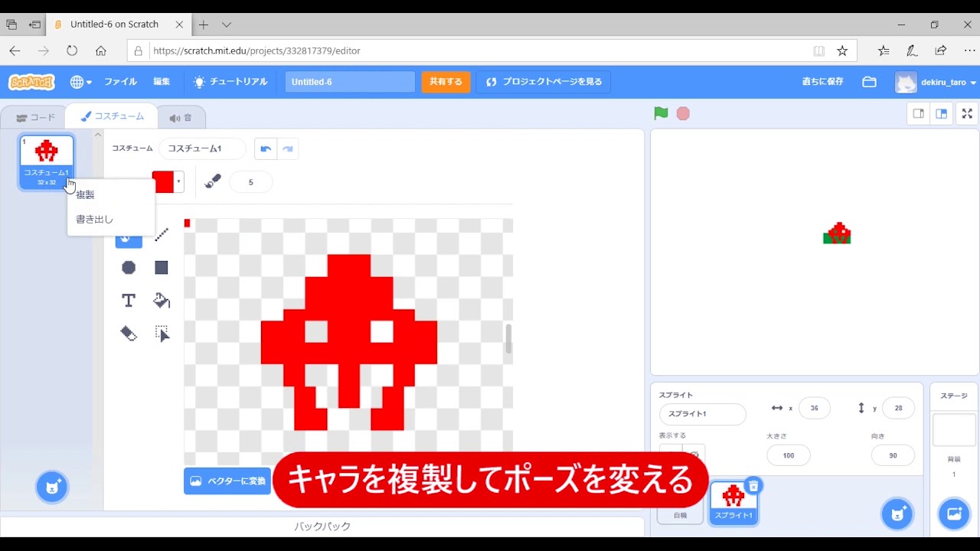Switch to large stage layout
Viewport: 980px width, 551px height.
click(942, 113)
